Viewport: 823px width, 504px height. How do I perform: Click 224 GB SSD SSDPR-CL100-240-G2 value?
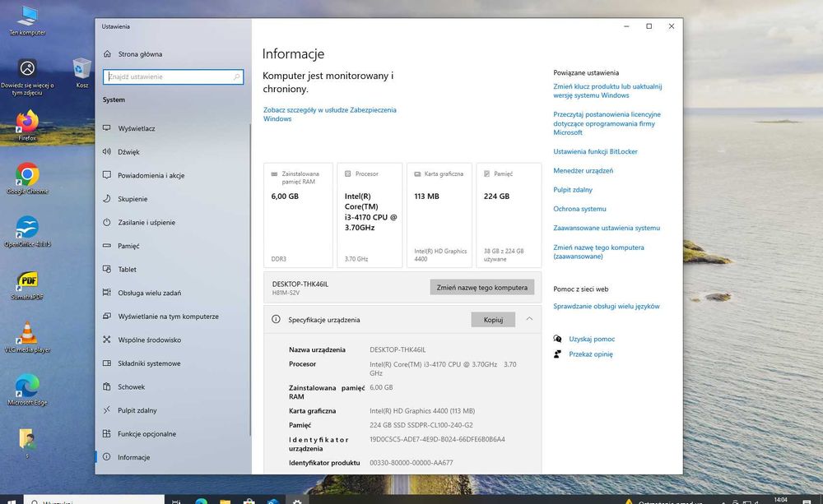tap(421, 425)
